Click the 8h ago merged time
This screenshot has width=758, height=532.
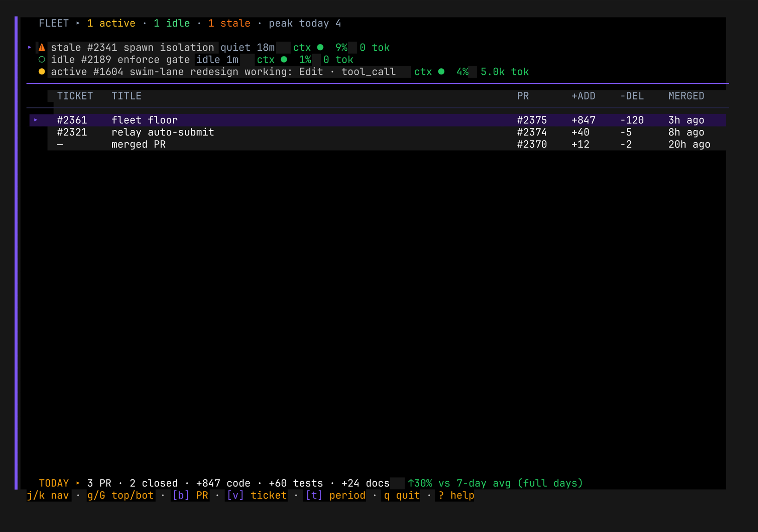[686, 133]
